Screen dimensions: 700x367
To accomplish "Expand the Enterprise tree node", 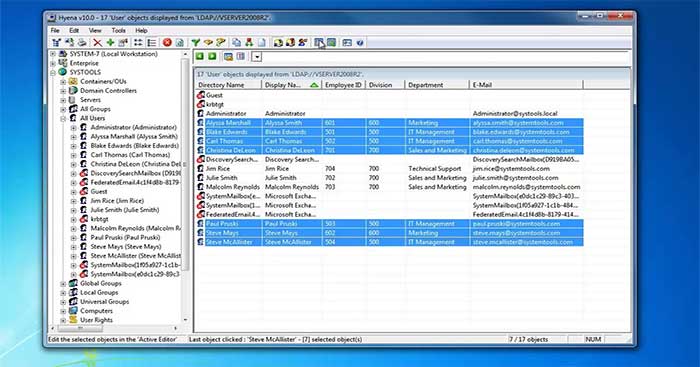I will click(x=53, y=63).
